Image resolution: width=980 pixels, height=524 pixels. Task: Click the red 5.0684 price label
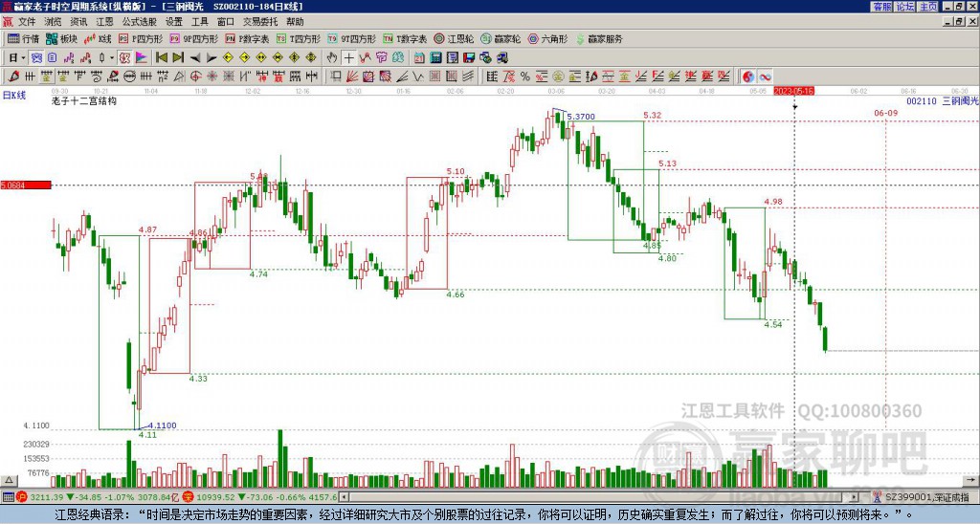pos(26,186)
